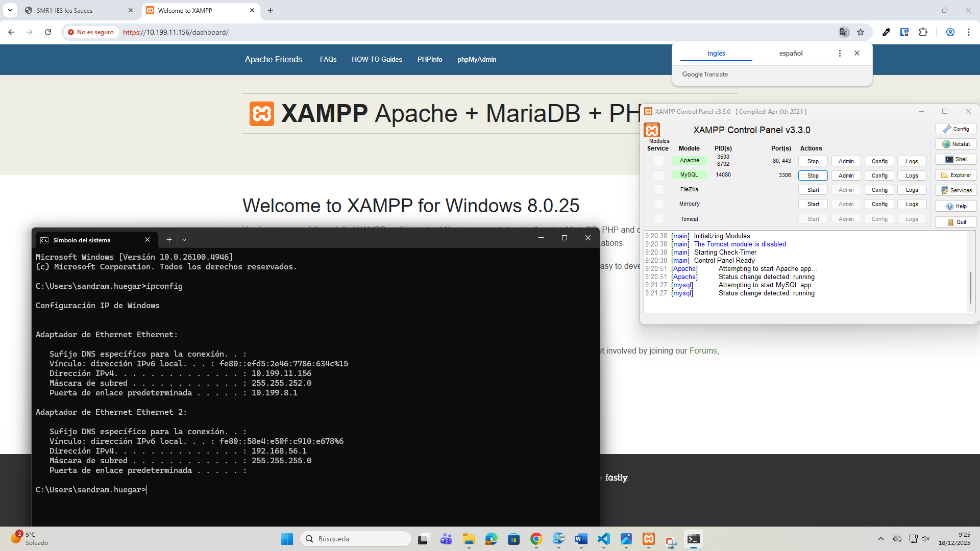The image size is (980, 551).
Task: Stop the running Apache module
Action: 812,161
